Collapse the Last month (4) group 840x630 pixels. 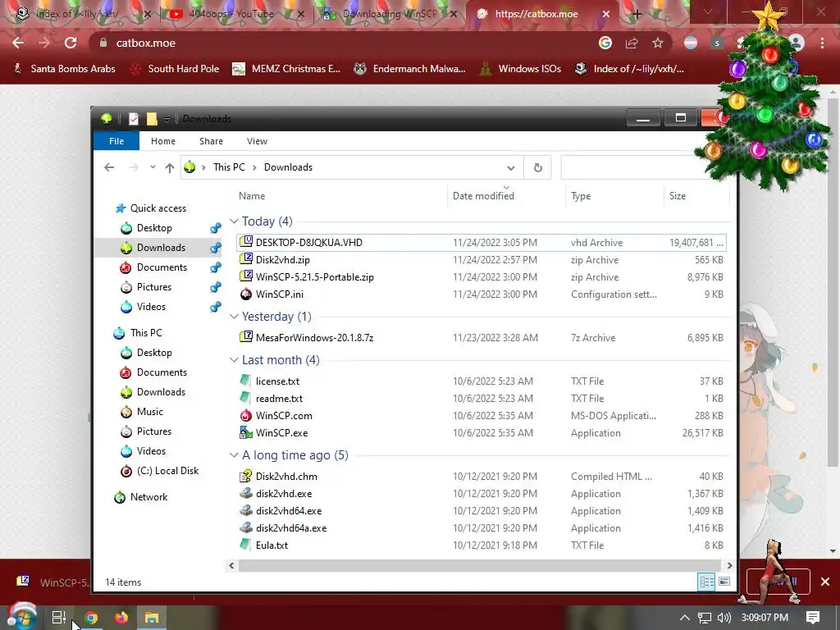[x=234, y=360]
